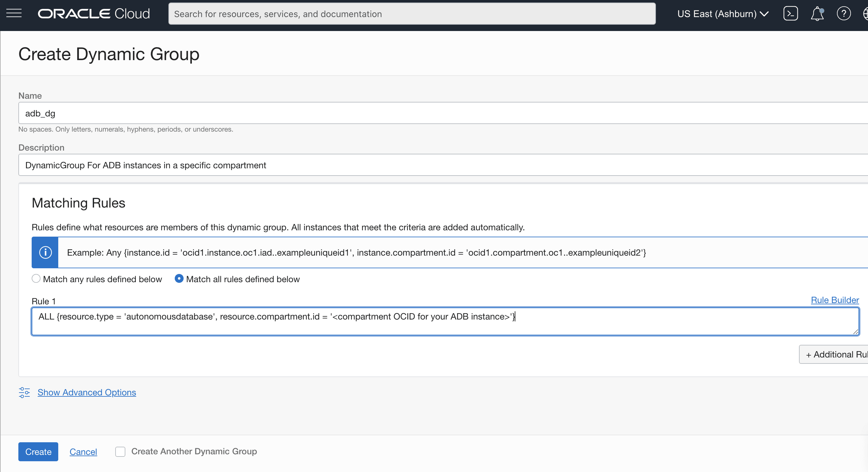
Task: Click the advanced options filter icon
Action: [x=24, y=393]
